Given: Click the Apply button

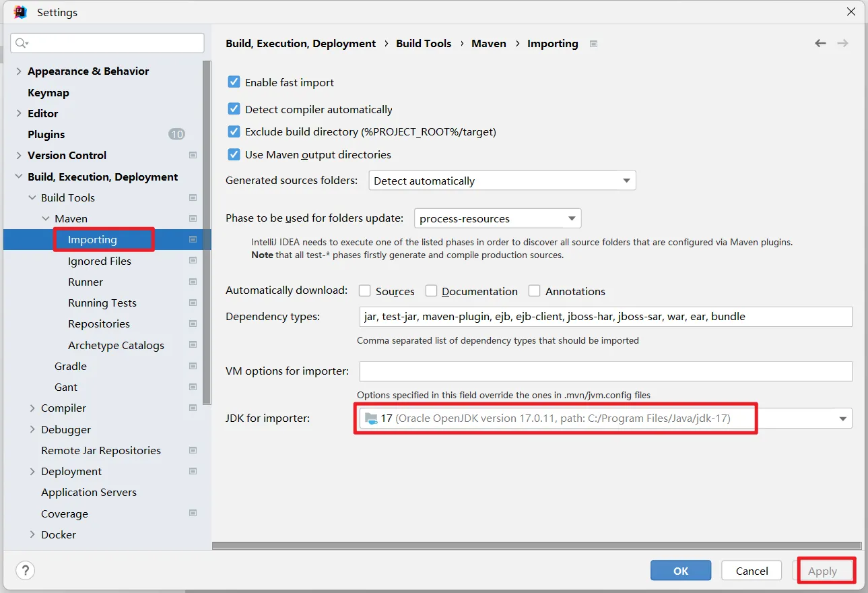Looking at the screenshot, I should [x=822, y=571].
